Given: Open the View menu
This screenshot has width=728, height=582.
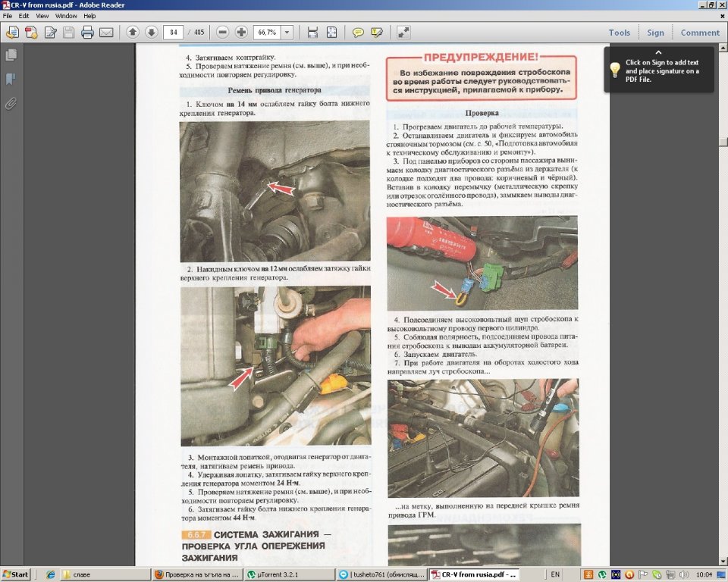Looking at the screenshot, I should (42, 15).
